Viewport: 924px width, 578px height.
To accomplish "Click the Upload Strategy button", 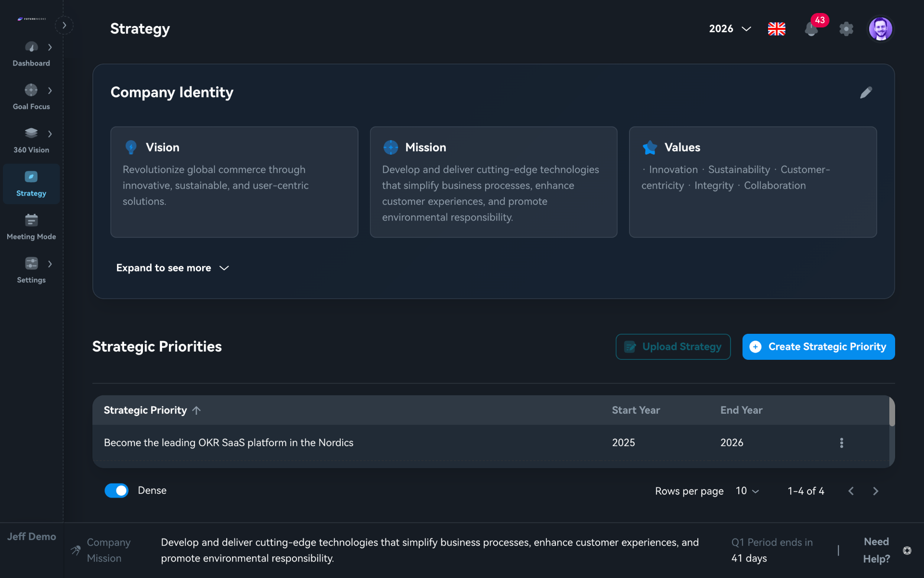I will (x=673, y=347).
